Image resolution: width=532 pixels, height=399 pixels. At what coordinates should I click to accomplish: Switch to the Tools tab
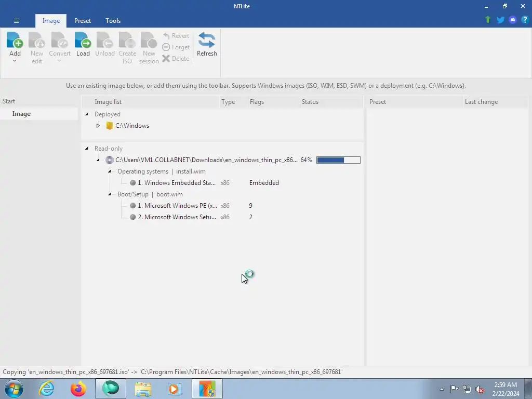coord(113,21)
